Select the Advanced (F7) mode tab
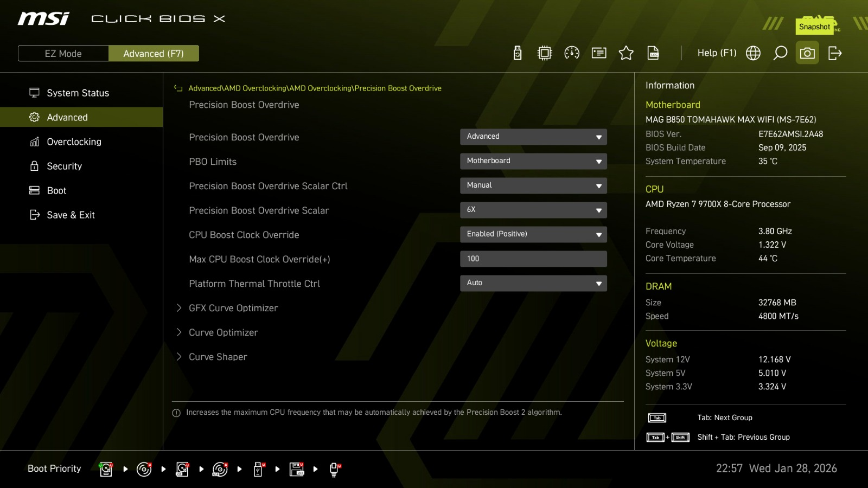 tap(154, 54)
